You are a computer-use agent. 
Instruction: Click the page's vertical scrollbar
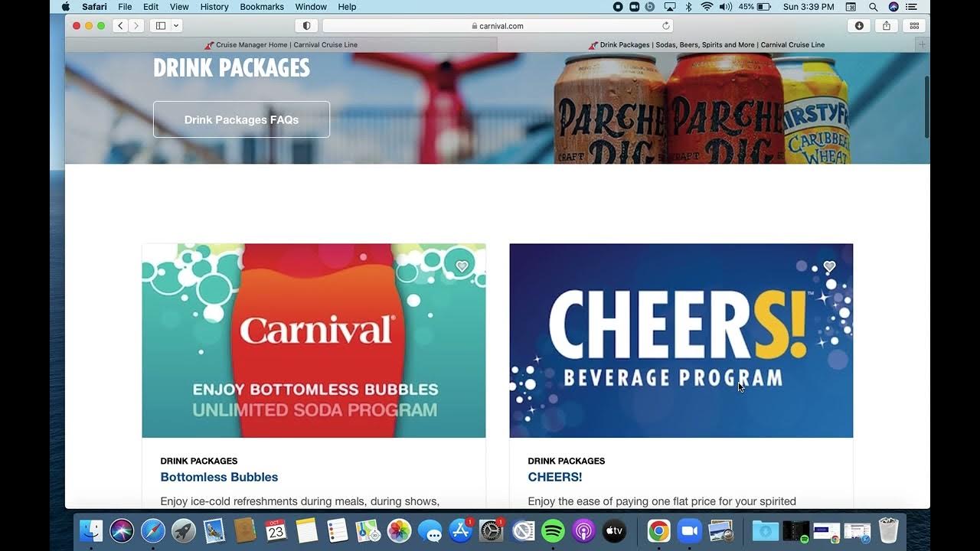pyautogui.click(x=926, y=107)
